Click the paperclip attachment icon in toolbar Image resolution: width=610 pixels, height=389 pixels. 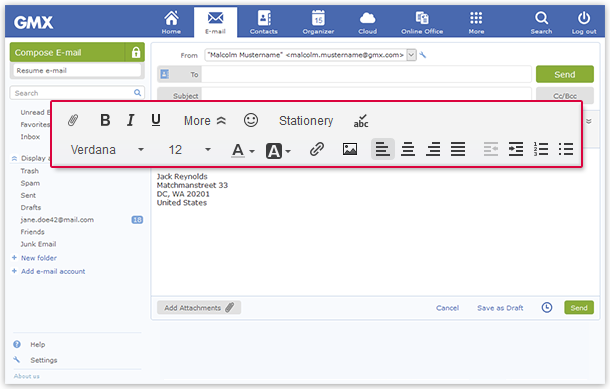73,120
